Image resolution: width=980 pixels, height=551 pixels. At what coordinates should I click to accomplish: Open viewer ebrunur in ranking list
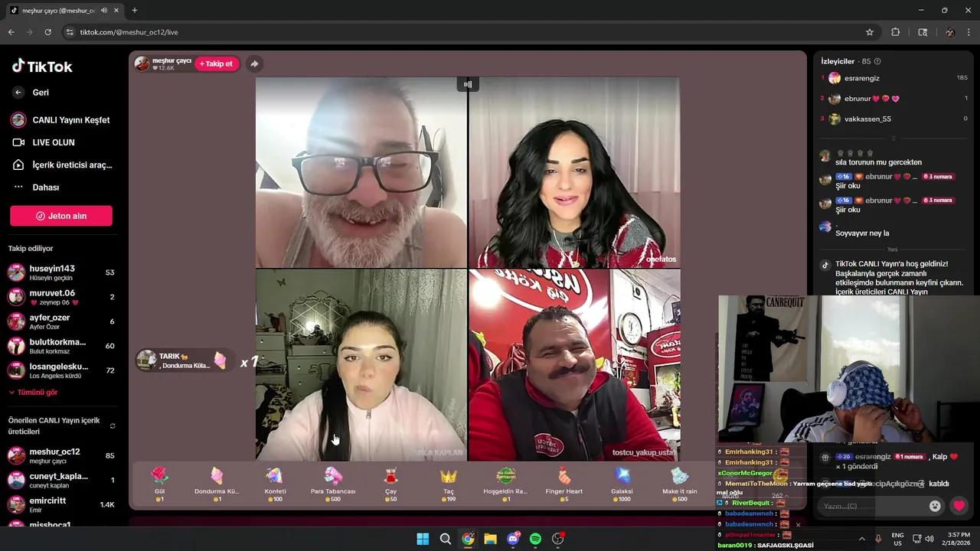893,99
